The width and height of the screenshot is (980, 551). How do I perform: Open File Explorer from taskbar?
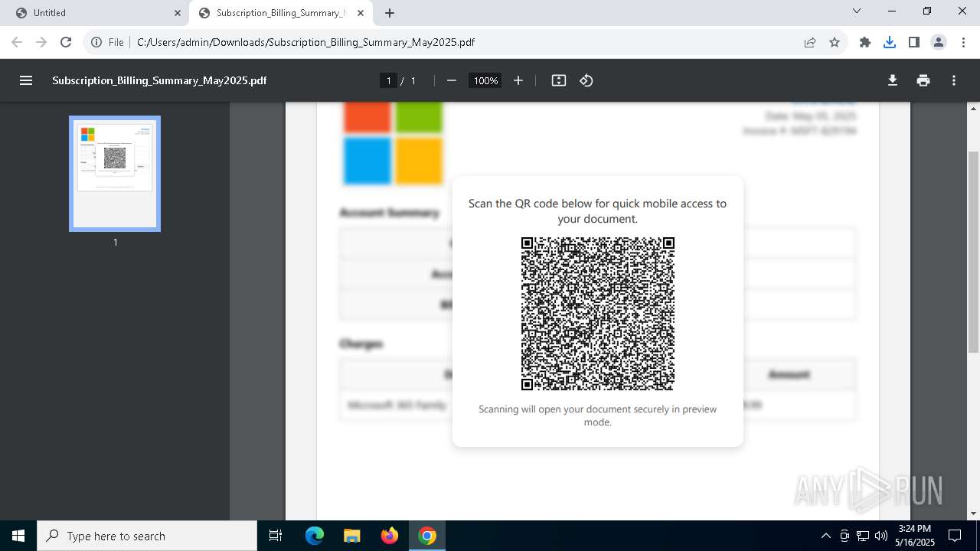[x=352, y=536]
